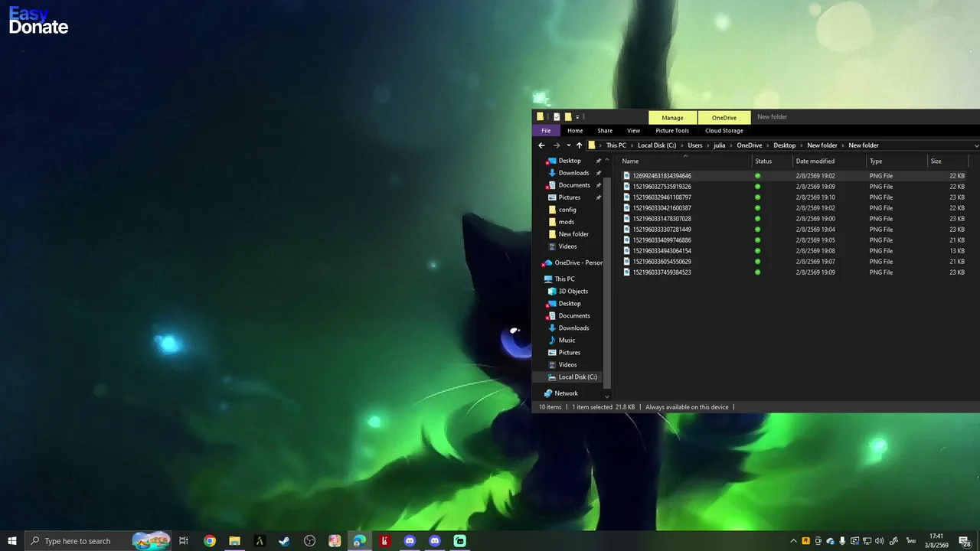980x551 pixels.
Task: Select file 1521960336054550629
Action: tap(661, 262)
